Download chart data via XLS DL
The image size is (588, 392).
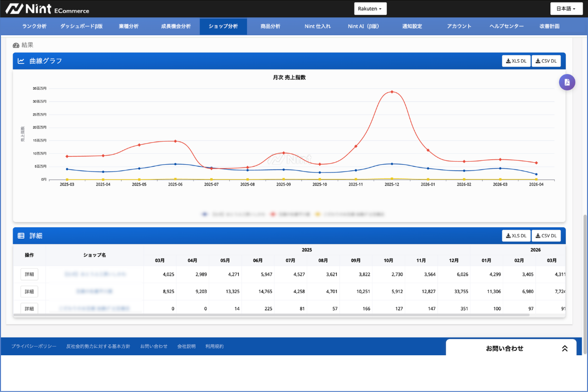click(516, 61)
